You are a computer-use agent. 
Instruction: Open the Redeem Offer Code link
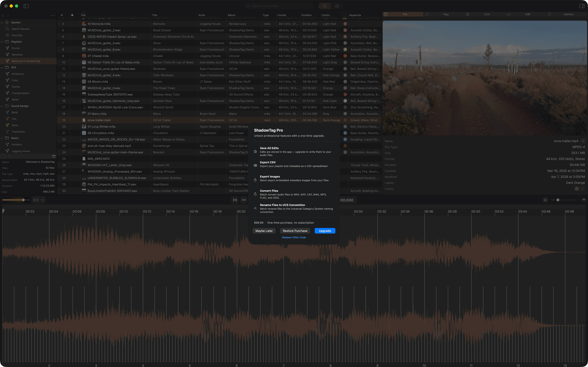tap(294, 237)
